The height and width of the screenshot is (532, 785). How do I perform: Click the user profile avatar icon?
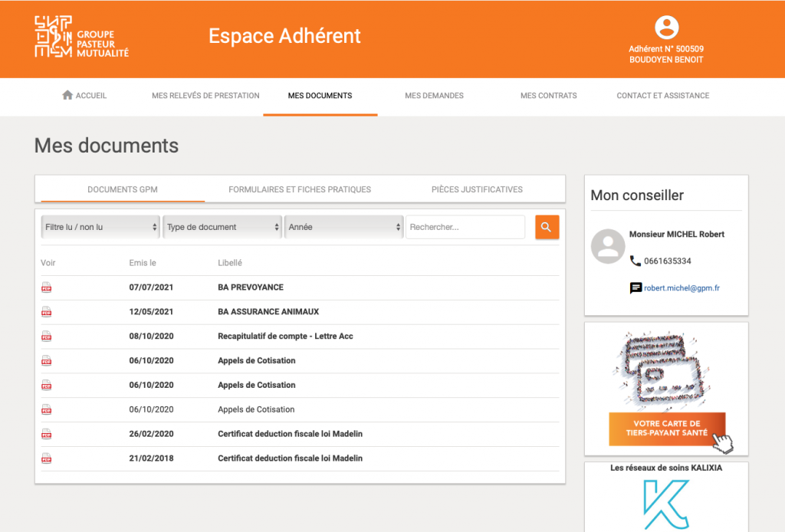pyautogui.click(x=666, y=28)
